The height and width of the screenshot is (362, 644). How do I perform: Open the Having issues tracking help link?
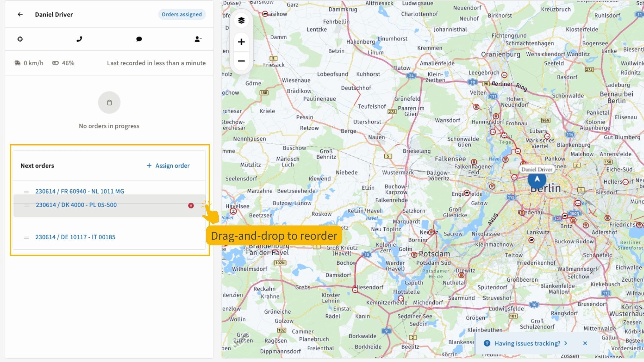(x=527, y=343)
